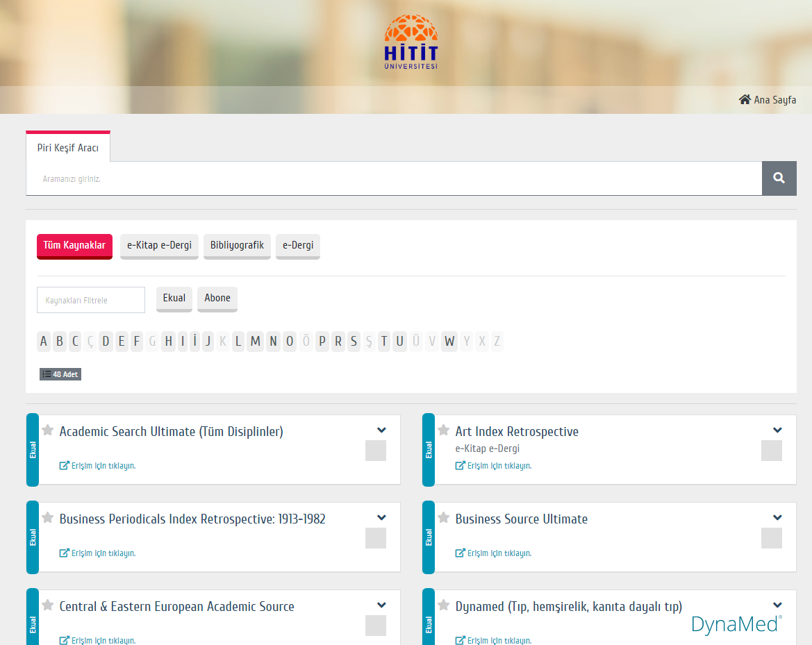The height and width of the screenshot is (645, 812).
Task: Filter resources by letter W
Action: tap(449, 341)
